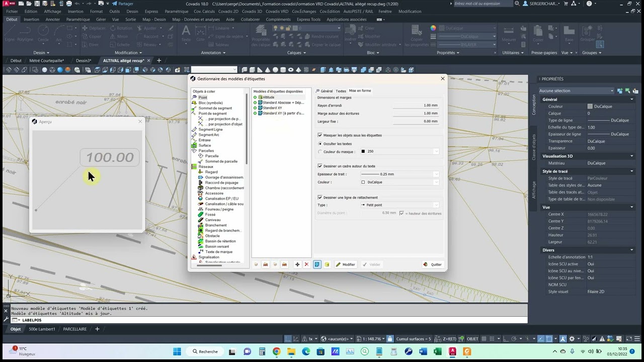Open the 'Mise en forme' tab
The height and width of the screenshot is (362, 644).
click(x=360, y=91)
